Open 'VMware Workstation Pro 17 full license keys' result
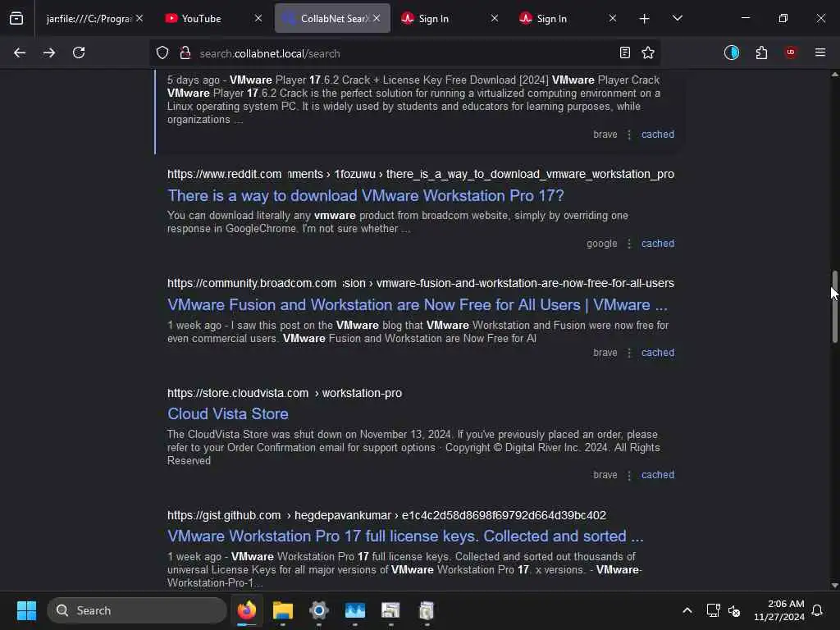The width and height of the screenshot is (840, 630). (405, 536)
